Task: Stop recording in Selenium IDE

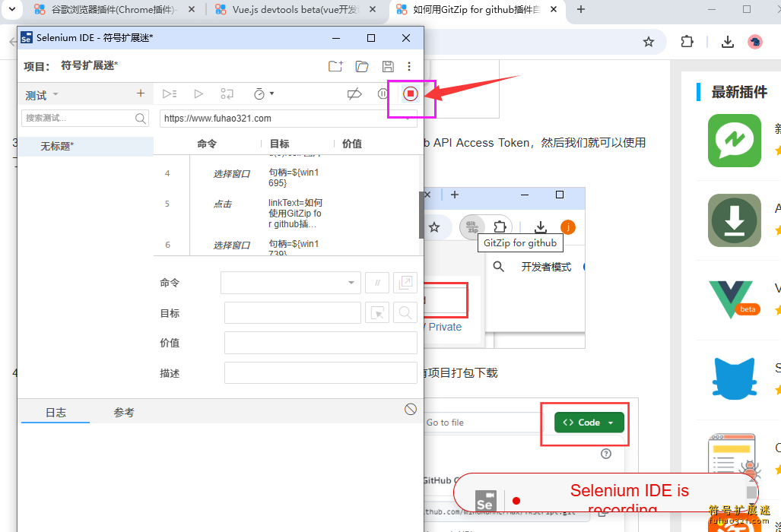Action: click(x=411, y=93)
